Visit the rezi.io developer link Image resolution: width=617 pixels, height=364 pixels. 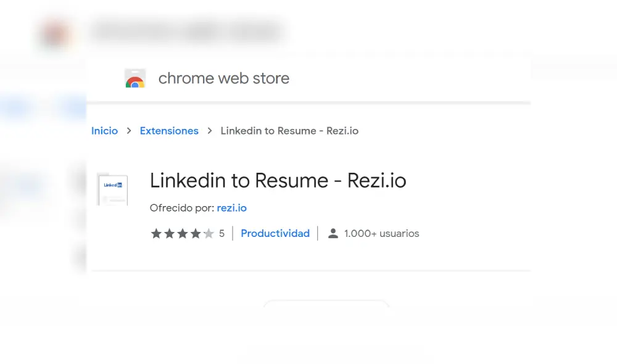pos(231,208)
